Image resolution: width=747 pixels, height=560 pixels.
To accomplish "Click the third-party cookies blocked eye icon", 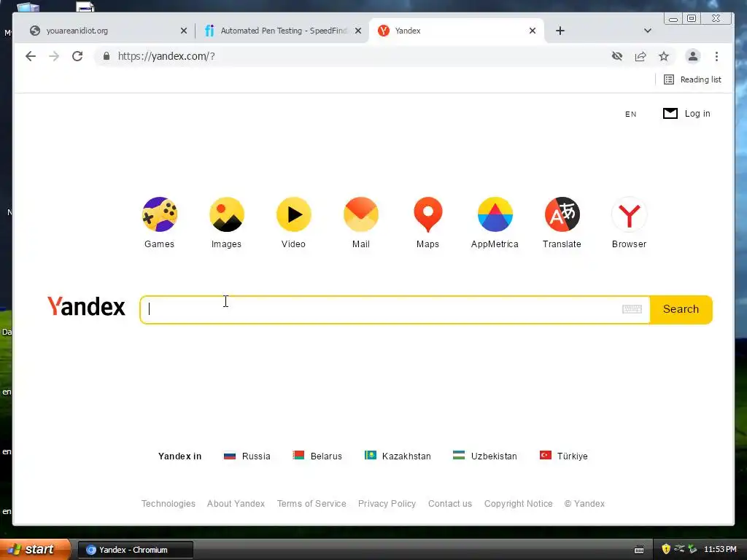I will point(617,56).
